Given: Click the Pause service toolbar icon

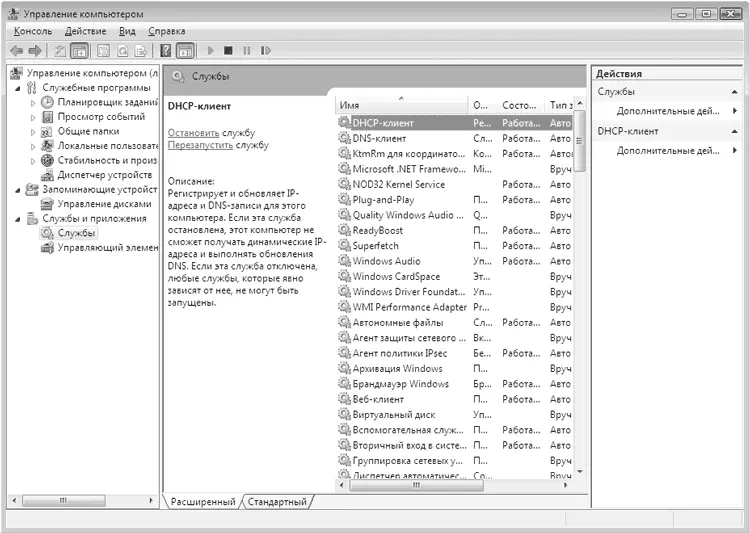Looking at the screenshot, I should pos(246,50).
